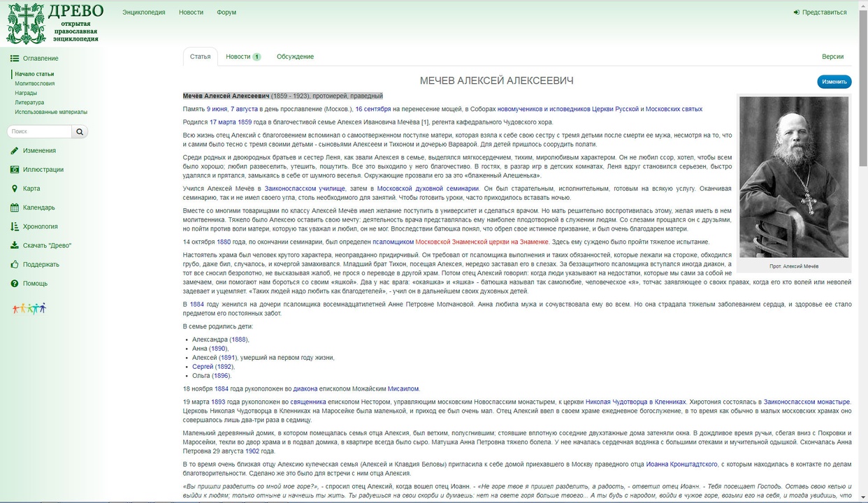The height and width of the screenshot is (503, 868).
Task: Click the blue Изменить button
Action: pyautogui.click(x=834, y=82)
